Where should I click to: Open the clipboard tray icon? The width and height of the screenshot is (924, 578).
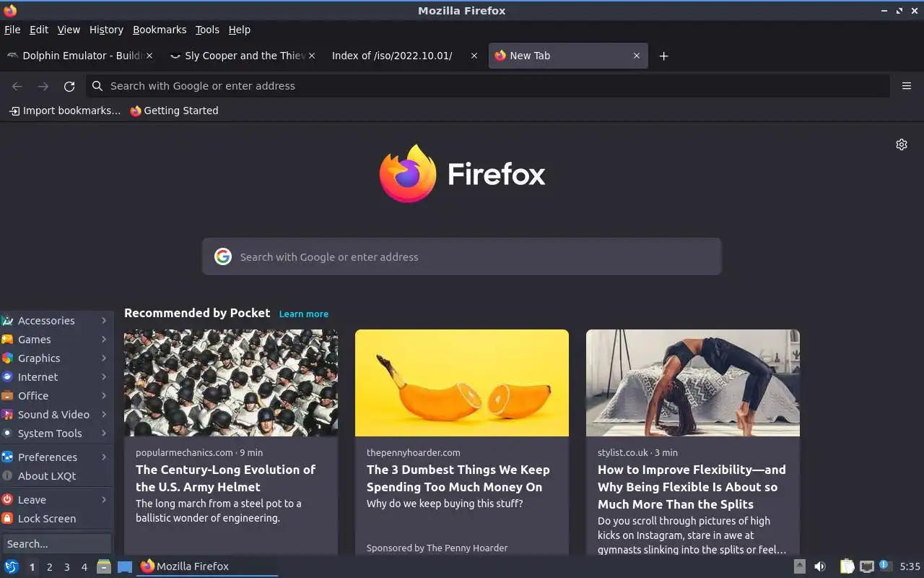[x=847, y=566]
